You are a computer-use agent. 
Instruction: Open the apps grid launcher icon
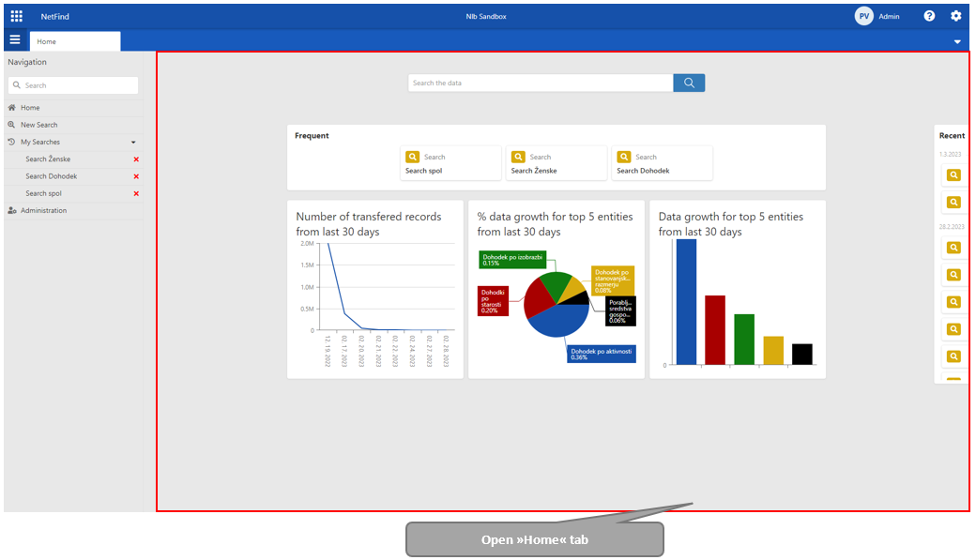click(16, 16)
